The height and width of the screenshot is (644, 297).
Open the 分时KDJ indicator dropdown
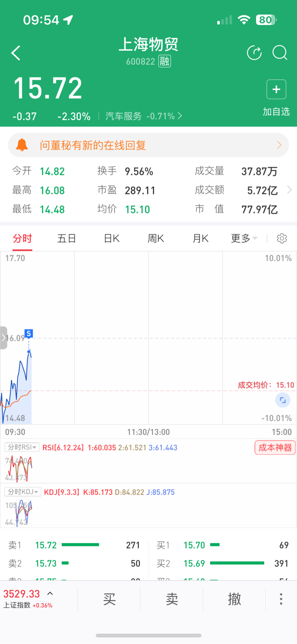point(23,492)
